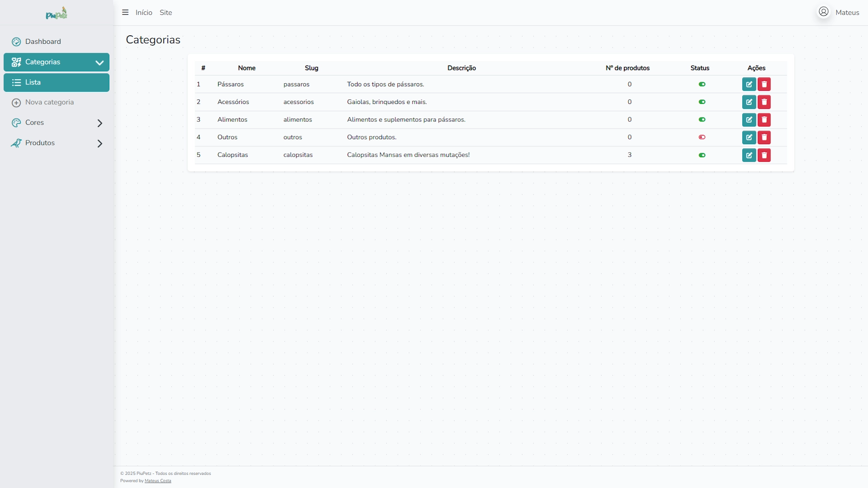Delete the Acessórios category with trash icon
This screenshot has width=868, height=488.
tap(764, 102)
